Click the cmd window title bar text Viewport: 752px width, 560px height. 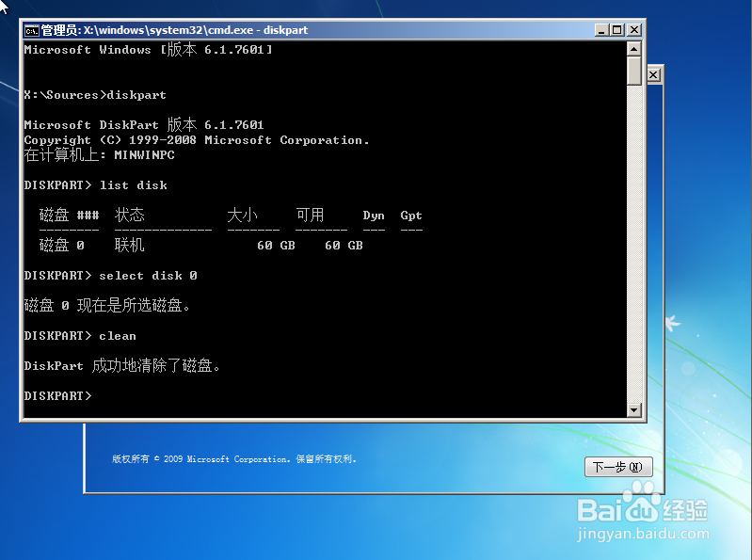tap(174, 30)
